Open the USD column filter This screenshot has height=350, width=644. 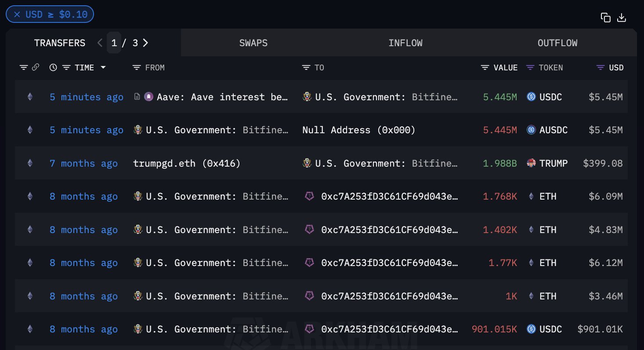coord(601,68)
